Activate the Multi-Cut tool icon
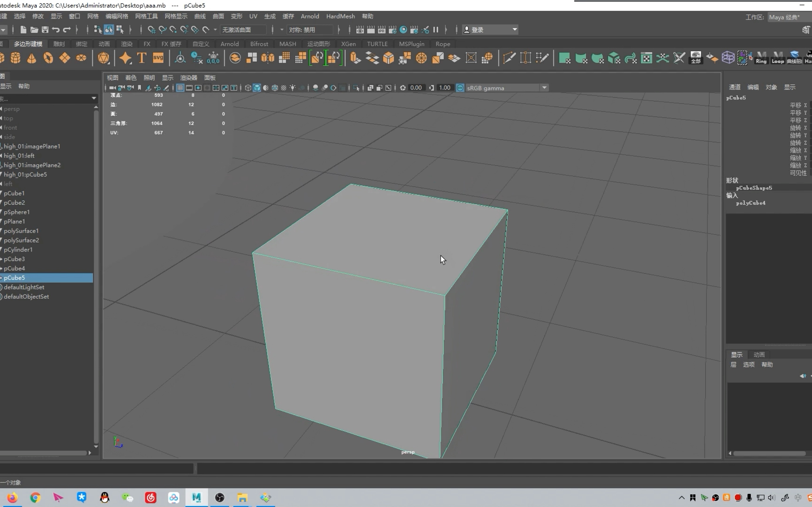 point(509,58)
